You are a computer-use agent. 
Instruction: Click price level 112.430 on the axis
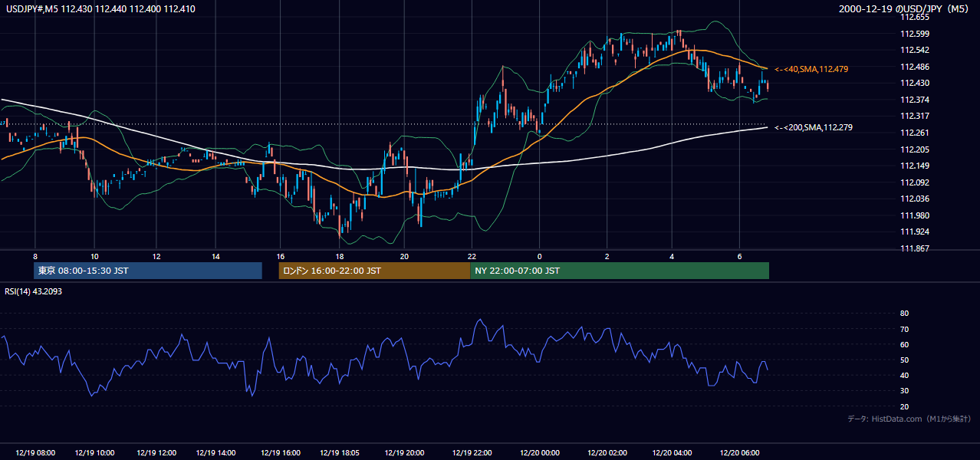pyautogui.click(x=914, y=83)
